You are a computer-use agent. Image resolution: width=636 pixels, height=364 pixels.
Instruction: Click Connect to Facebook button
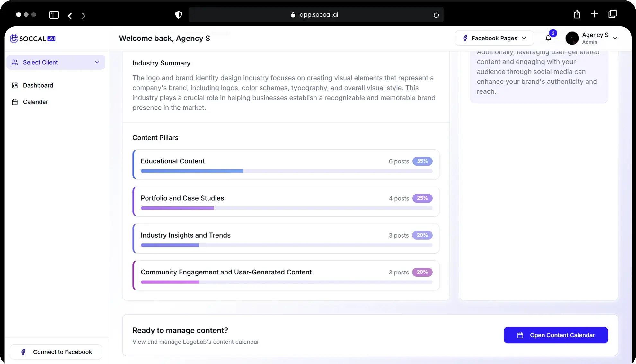coord(56,352)
